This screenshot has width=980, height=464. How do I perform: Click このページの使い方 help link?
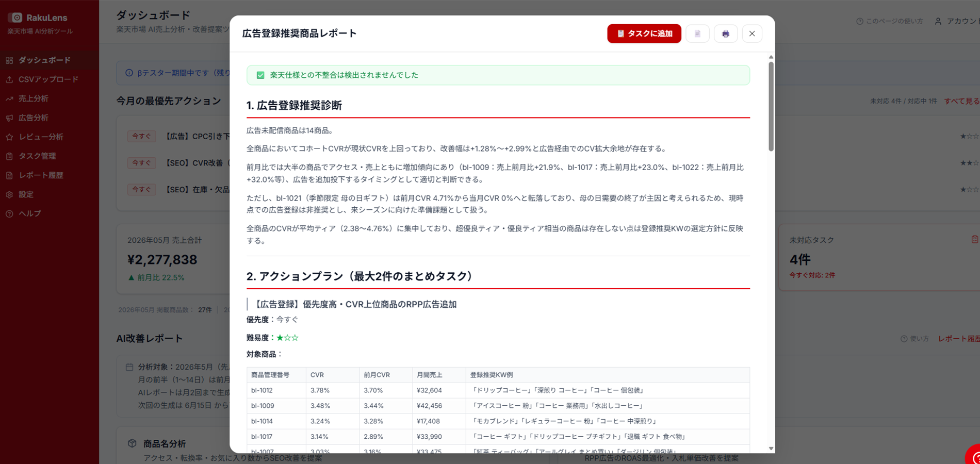tap(890, 21)
